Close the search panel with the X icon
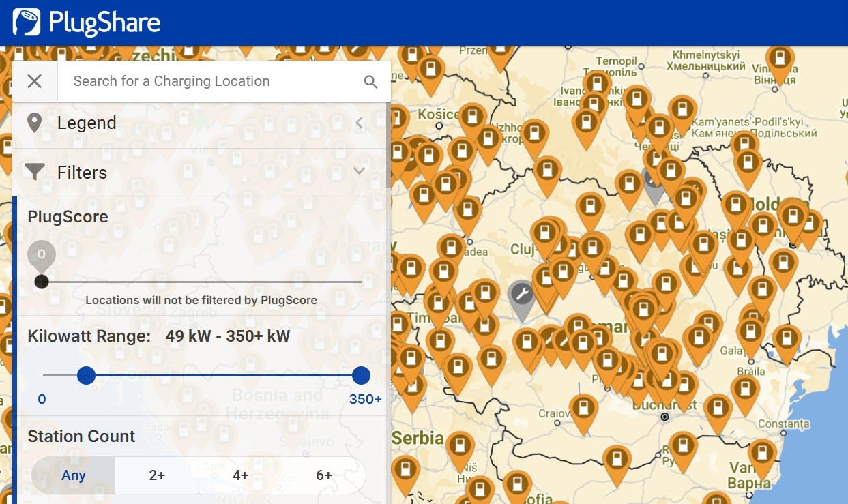 coord(35,81)
